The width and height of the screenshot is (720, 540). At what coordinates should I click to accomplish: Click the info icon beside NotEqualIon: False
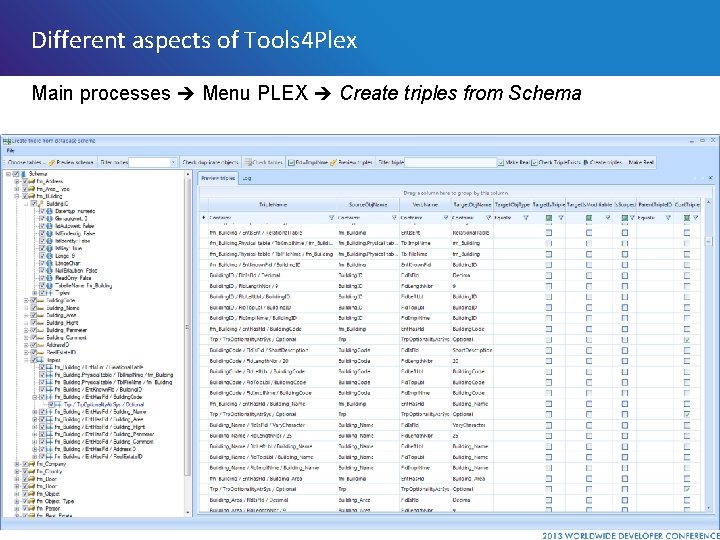(49, 270)
